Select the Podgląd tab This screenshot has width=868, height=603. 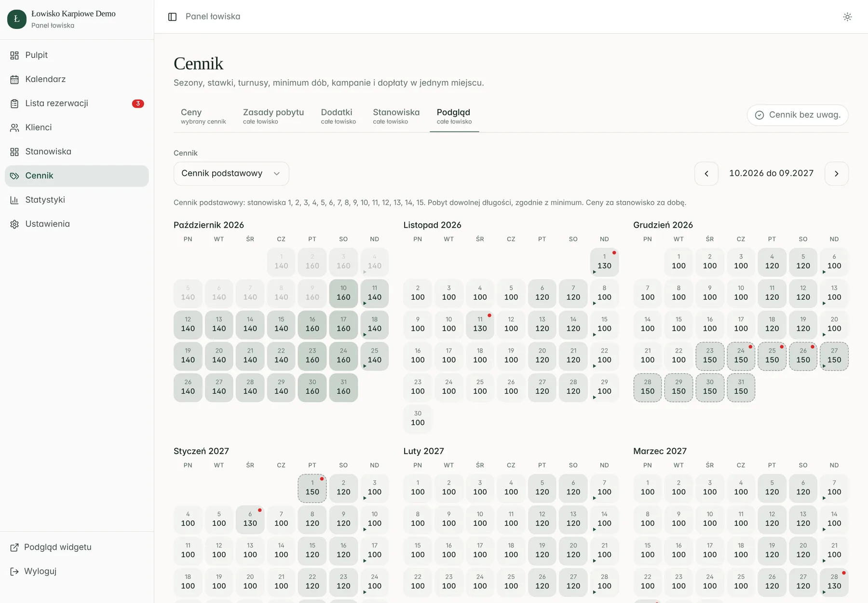click(454, 116)
